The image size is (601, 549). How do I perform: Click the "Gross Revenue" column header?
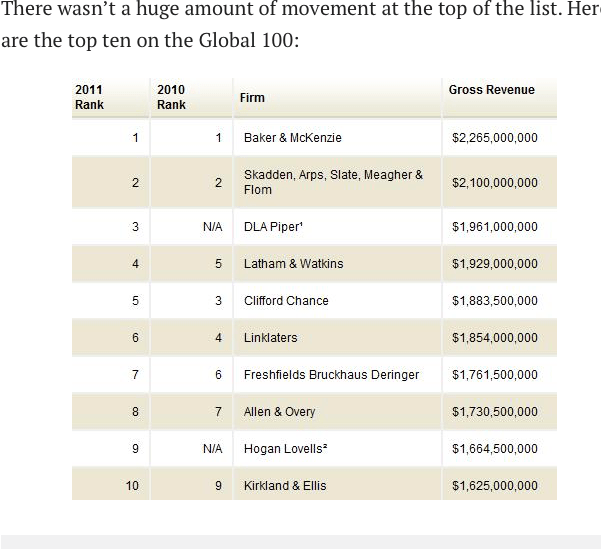pos(491,90)
